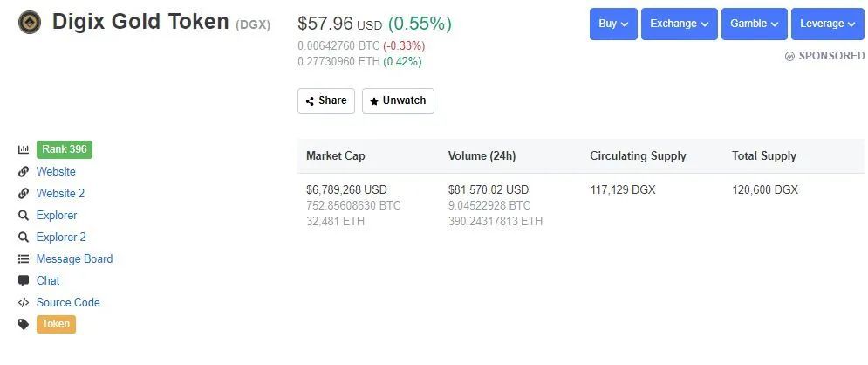Open the Explorer 2 link
868x365 pixels.
(x=61, y=238)
